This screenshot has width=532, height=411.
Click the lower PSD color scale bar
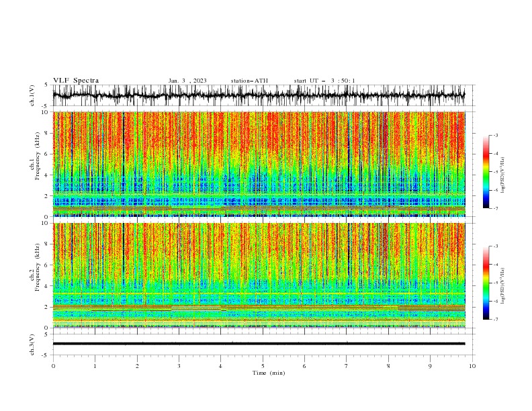pyautogui.click(x=486, y=283)
